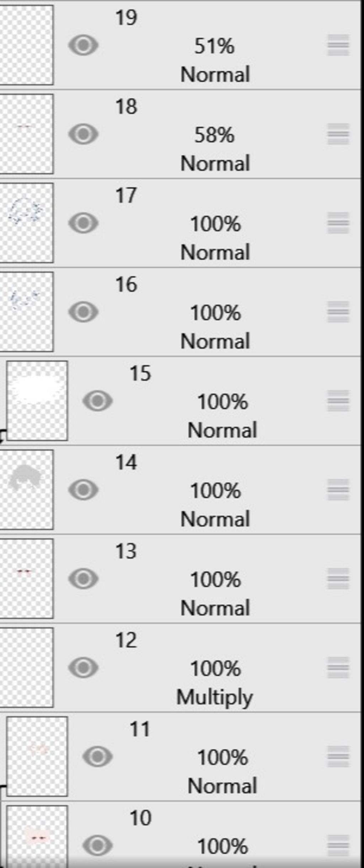Open the Multiply blend mode on layer 12
The height and width of the screenshot is (868, 364).
tap(215, 697)
